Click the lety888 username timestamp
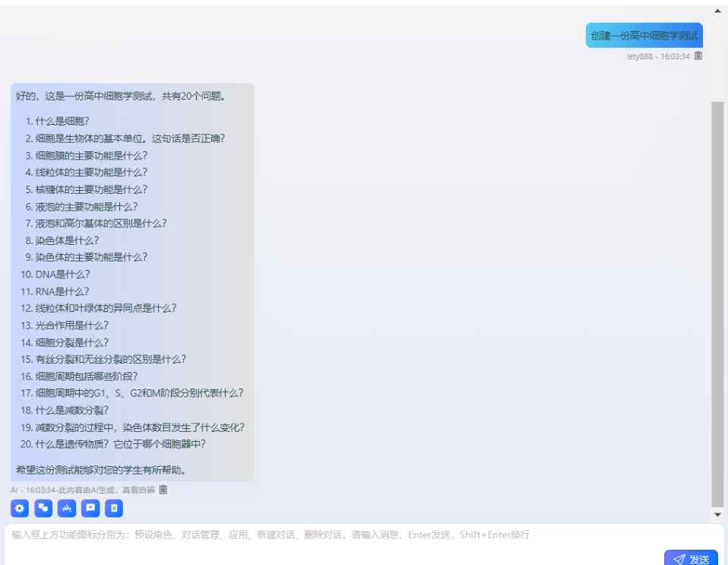728x565 pixels. (x=658, y=56)
